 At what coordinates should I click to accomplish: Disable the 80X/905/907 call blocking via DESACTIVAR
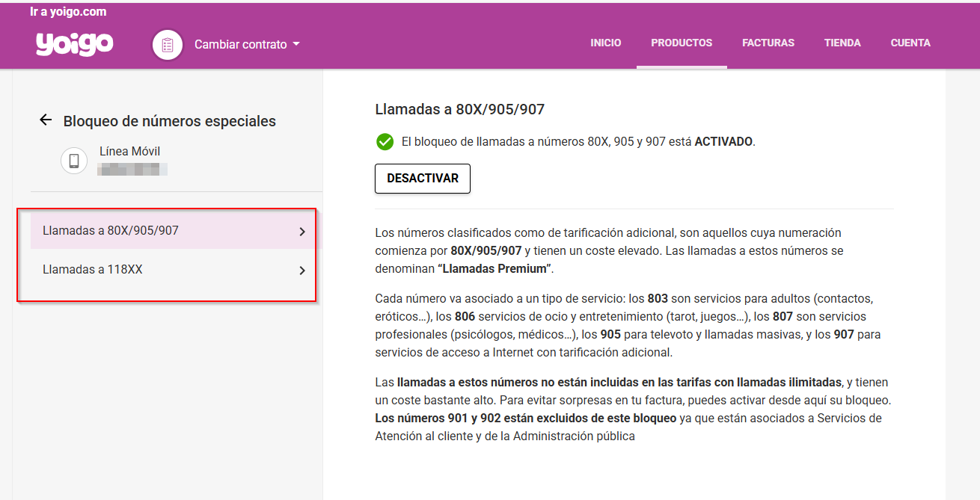[423, 179]
